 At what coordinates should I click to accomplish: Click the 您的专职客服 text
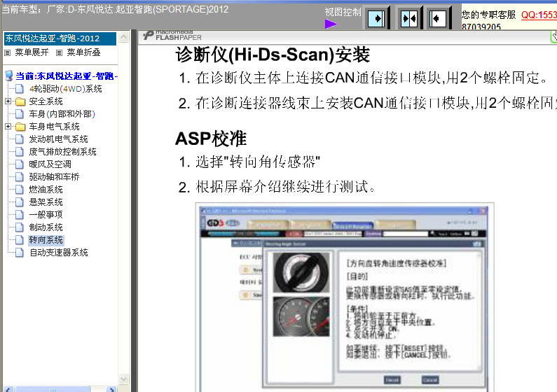[488, 15]
